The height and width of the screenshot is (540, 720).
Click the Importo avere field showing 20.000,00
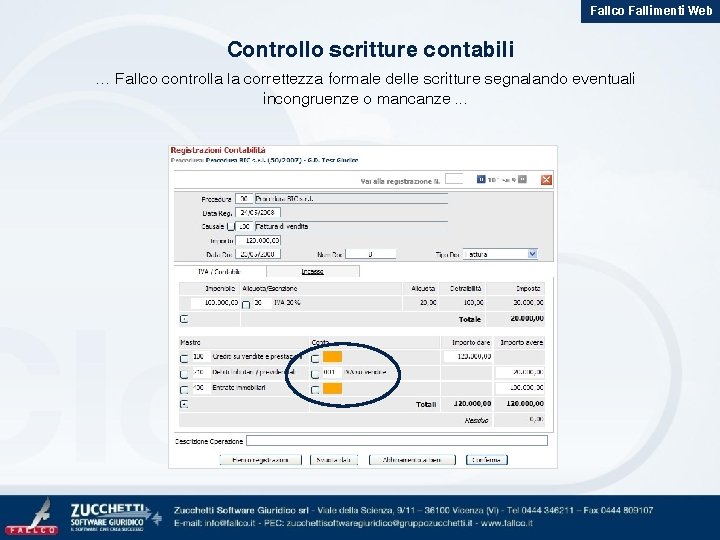520,372
